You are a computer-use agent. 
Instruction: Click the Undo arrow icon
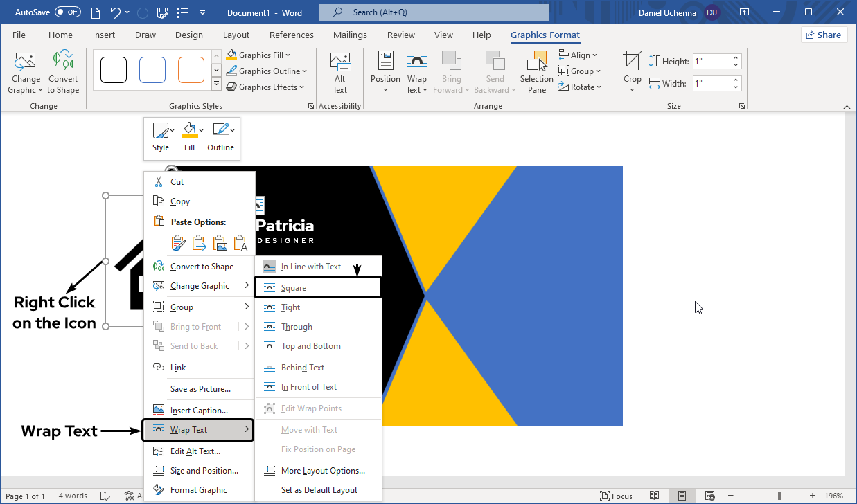pyautogui.click(x=116, y=12)
